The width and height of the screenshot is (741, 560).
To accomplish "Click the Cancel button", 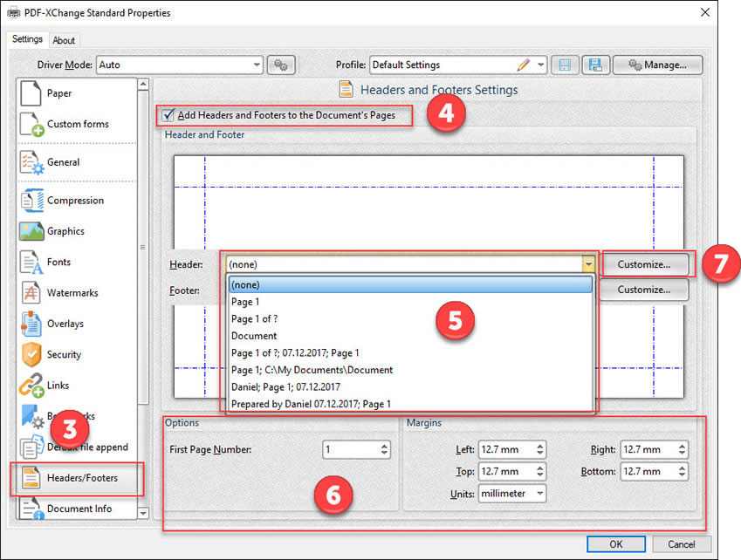I will (681, 544).
